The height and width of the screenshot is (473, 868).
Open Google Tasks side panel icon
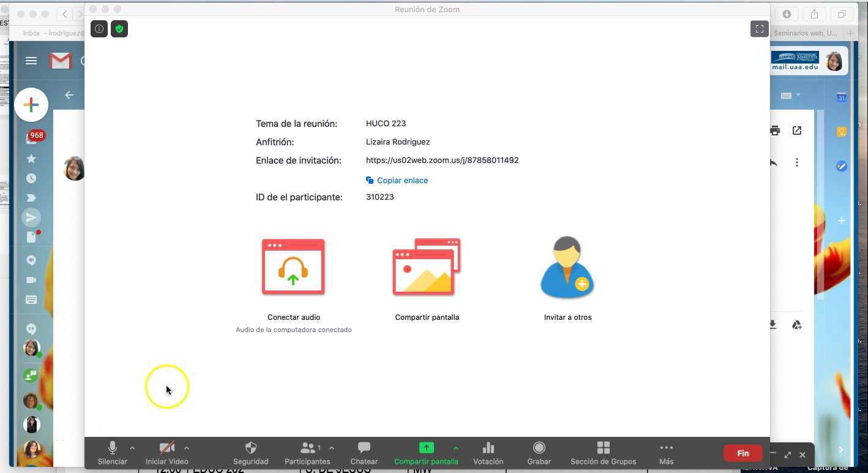[842, 166]
